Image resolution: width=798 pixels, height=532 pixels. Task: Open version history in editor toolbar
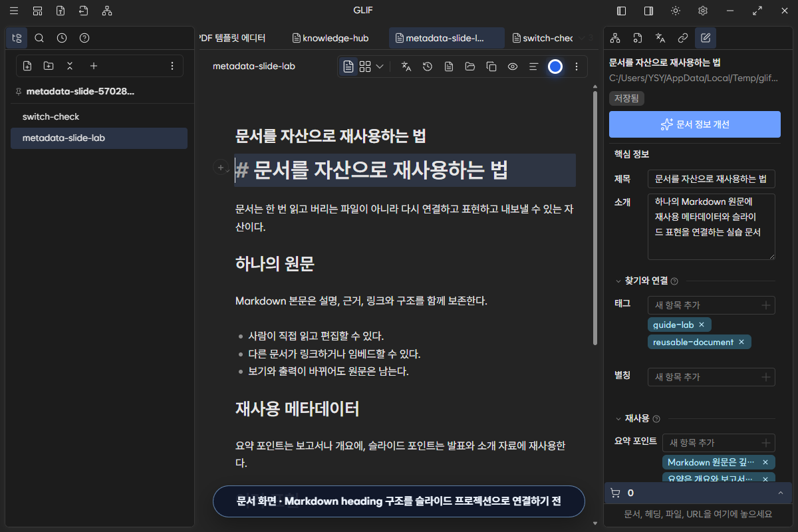click(428, 66)
